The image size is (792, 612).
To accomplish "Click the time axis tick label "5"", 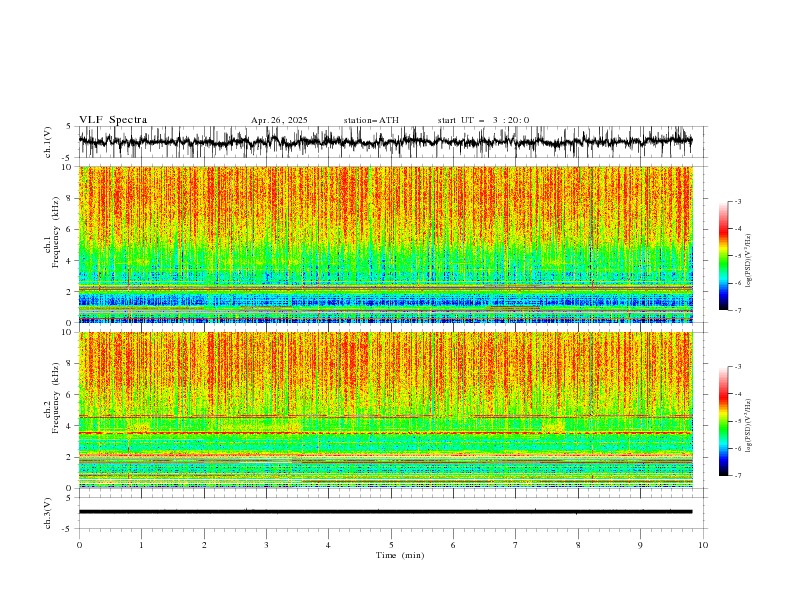I will [x=391, y=545].
